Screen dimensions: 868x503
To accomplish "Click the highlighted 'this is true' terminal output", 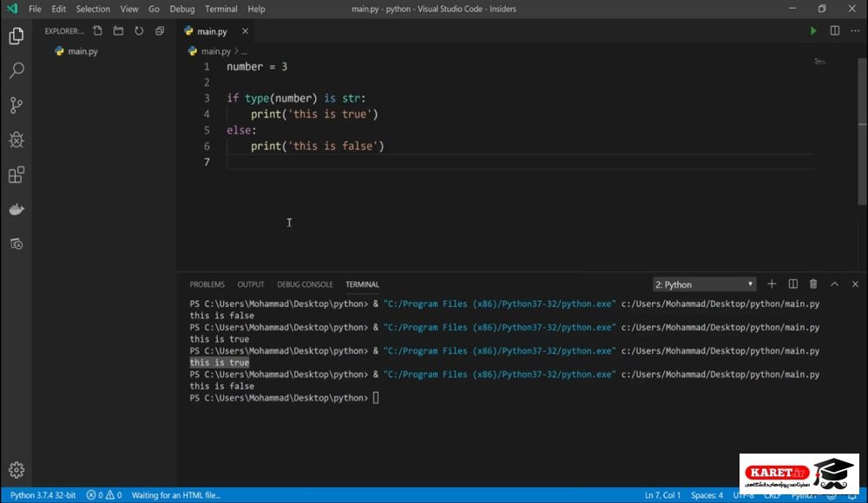I will coord(220,363).
